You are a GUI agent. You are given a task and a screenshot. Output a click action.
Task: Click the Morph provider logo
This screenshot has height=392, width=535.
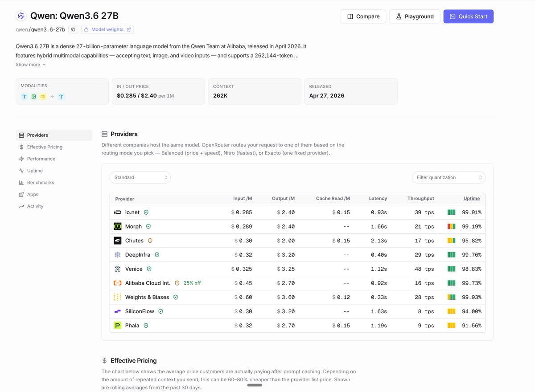click(118, 226)
